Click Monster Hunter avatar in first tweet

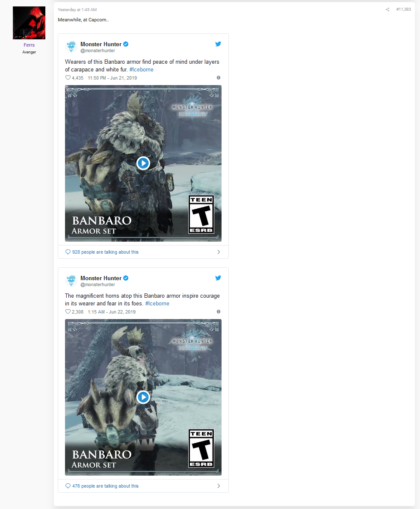[71, 47]
